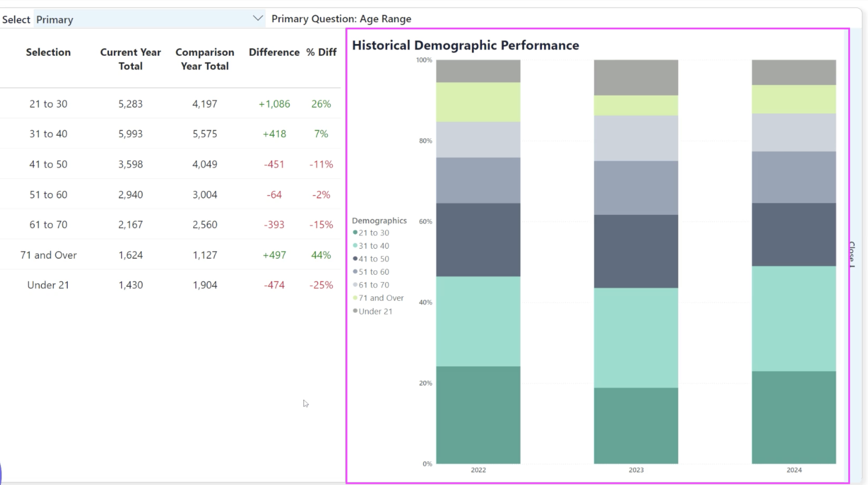Click the 31 to 40 legend marker
This screenshot has width=868, height=485.
pos(355,246)
